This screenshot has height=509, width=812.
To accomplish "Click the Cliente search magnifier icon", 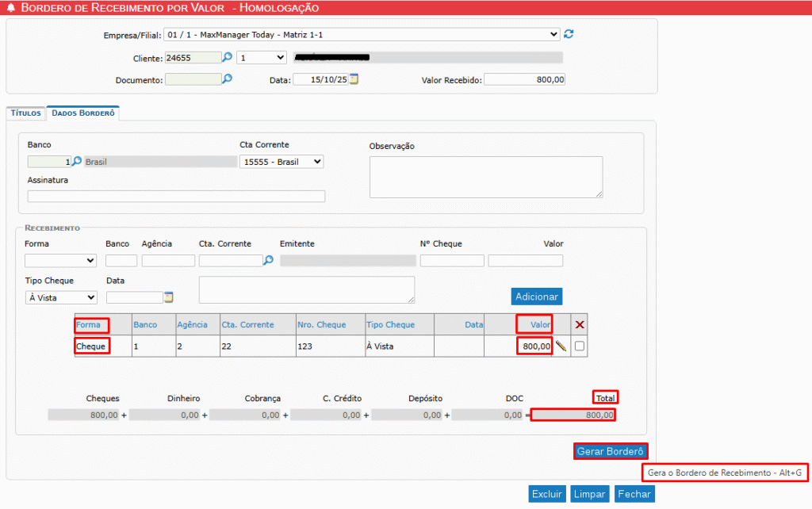I will point(227,57).
